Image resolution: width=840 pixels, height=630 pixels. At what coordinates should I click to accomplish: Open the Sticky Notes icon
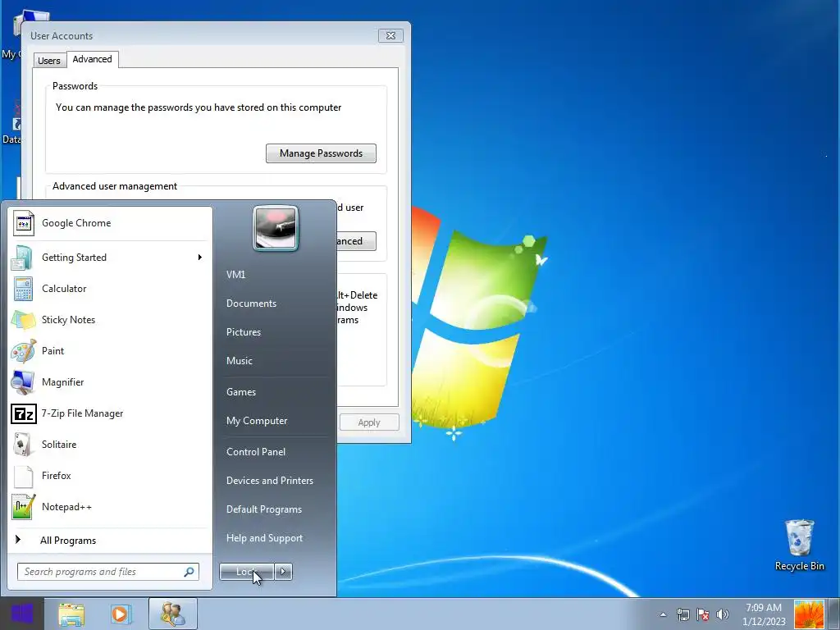click(x=23, y=320)
